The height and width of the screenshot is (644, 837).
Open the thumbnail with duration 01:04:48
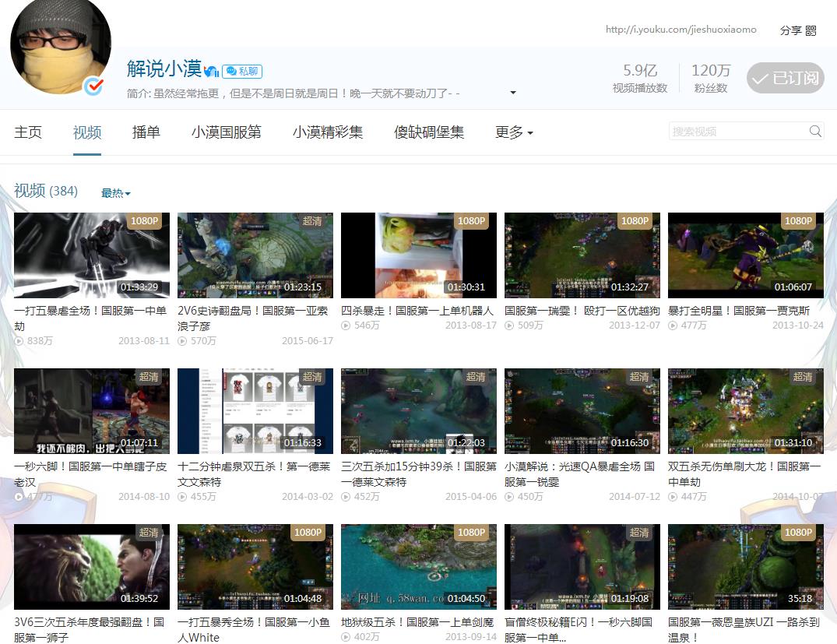point(255,567)
